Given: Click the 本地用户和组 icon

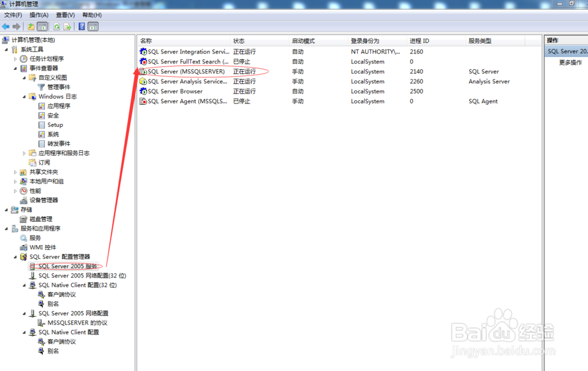Looking at the screenshot, I should [x=24, y=182].
